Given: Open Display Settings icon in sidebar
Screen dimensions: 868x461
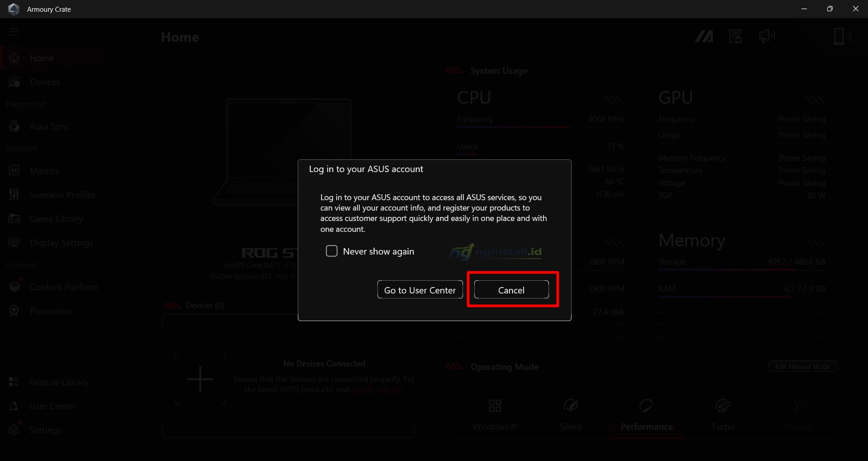Looking at the screenshot, I should pyautogui.click(x=14, y=243).
